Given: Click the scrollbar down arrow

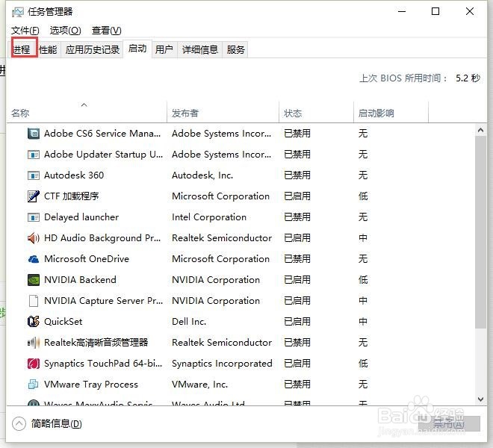Looking at the screenshot, I should click(x=480, y=399).
